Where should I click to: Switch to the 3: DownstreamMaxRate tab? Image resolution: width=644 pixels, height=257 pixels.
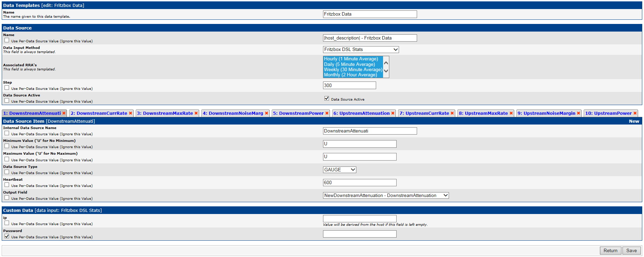coord(165,113)
